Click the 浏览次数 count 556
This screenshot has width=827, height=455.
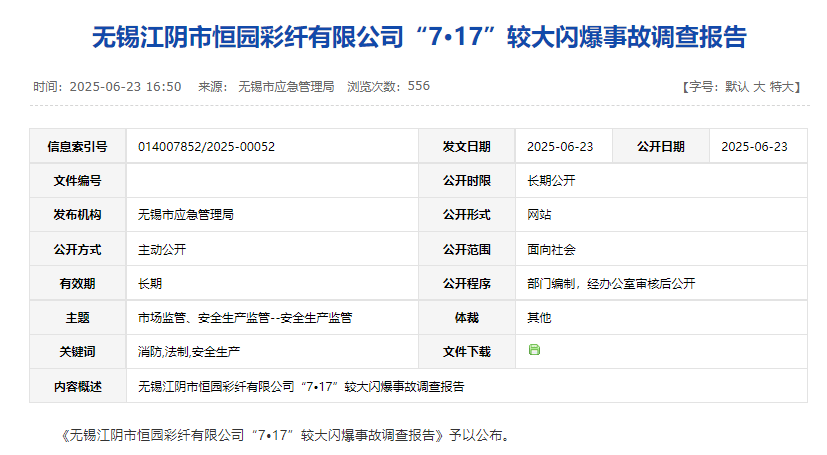[x=419, y=87]
